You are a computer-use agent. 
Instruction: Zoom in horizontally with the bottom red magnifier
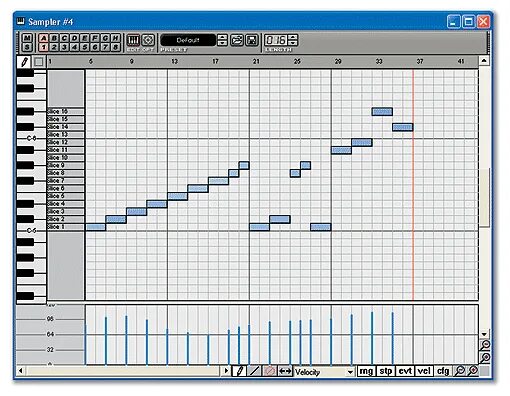(x=473, y=371)
